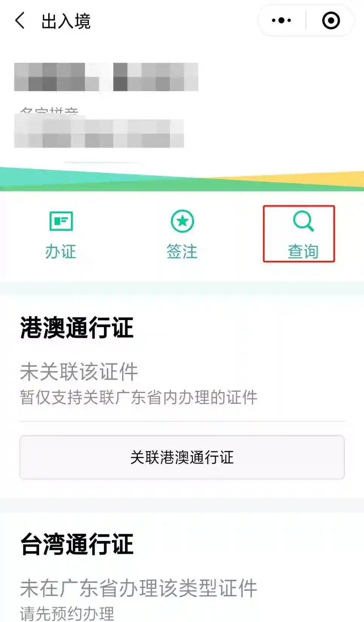Tap the 出入境 page title
The image size is (364, 622).
(x=66, y=21)
